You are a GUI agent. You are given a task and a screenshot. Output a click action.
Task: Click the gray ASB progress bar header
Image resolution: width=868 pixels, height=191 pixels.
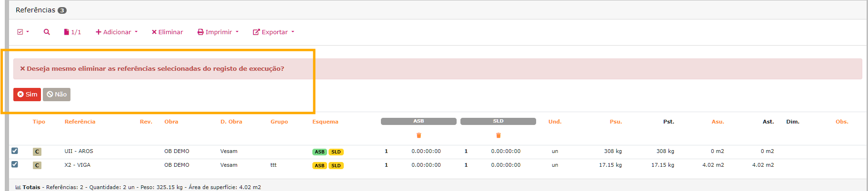(419, 121)
